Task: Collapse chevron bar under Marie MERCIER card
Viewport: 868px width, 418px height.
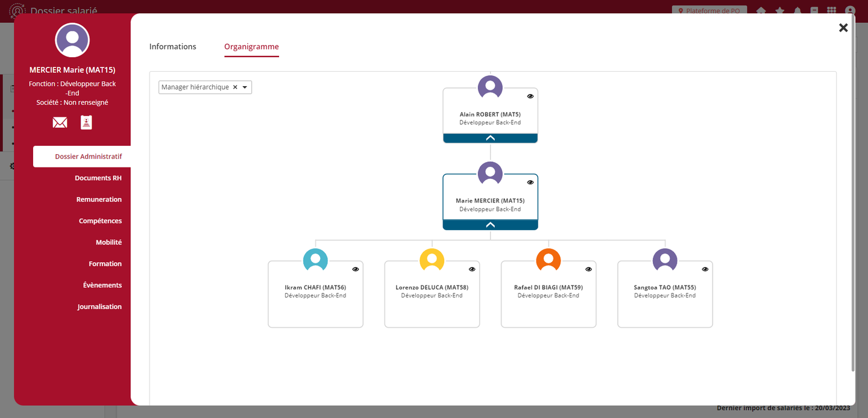Action: tap(490, 225)
